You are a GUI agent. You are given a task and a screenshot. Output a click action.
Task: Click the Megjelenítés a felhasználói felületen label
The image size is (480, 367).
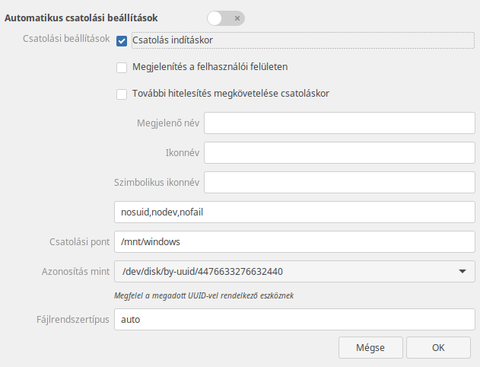210,67
